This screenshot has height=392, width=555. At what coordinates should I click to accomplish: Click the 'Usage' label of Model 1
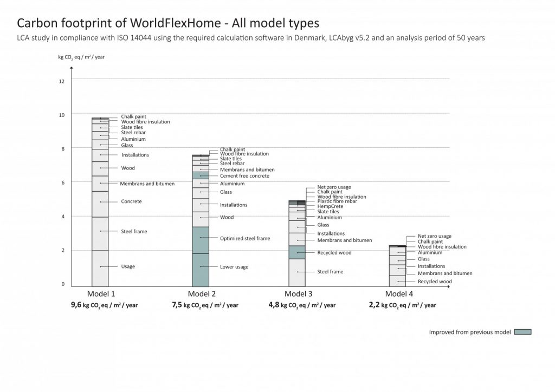128,266
